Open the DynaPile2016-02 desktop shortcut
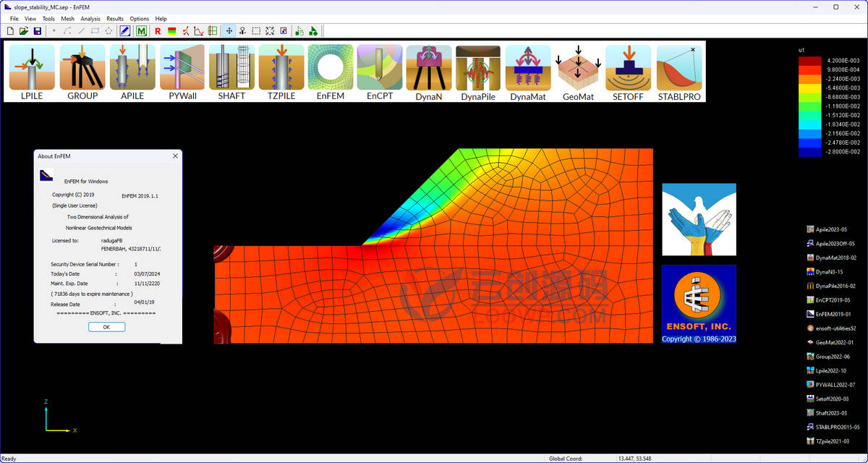The width and height of the screenshot is (868, 463). click(x=831, y=286)
